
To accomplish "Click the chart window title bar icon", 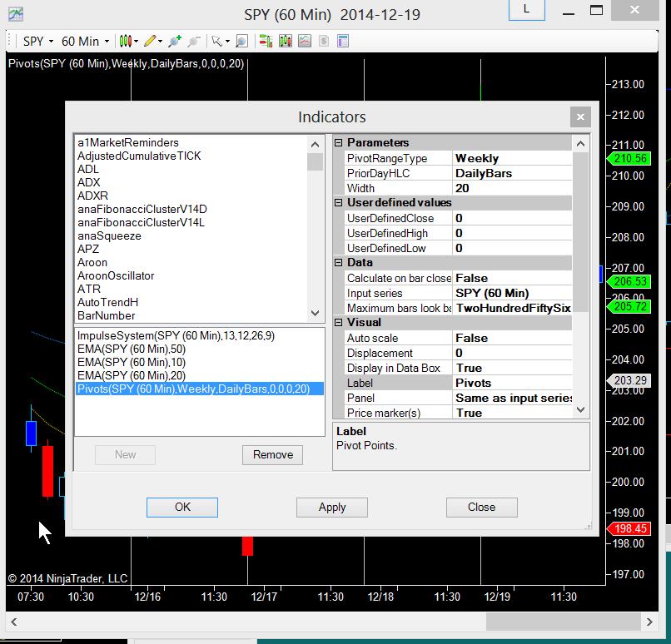I will (16, 14).
